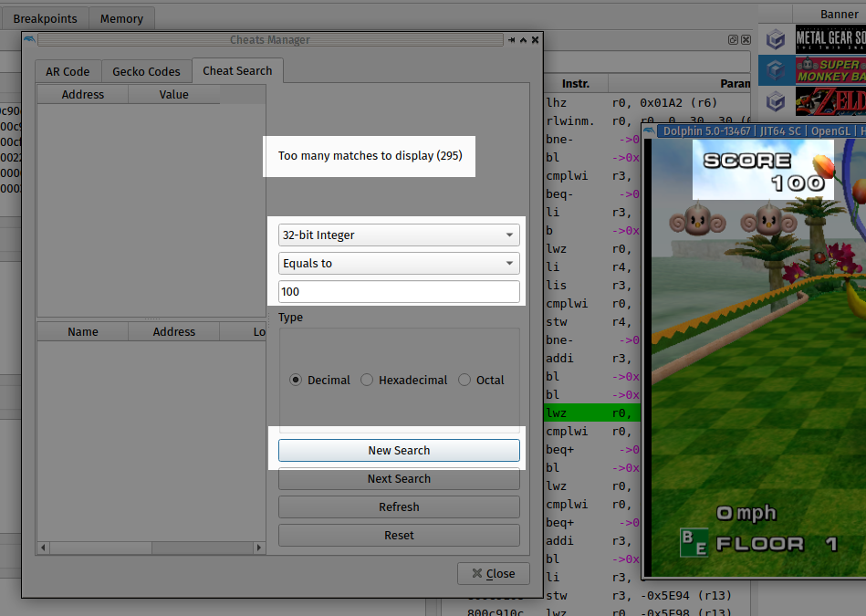This screenshot has height=616, width=866.
Task: Select the "bne-" row just below "rlwinm."
Action: coord(592,140)
